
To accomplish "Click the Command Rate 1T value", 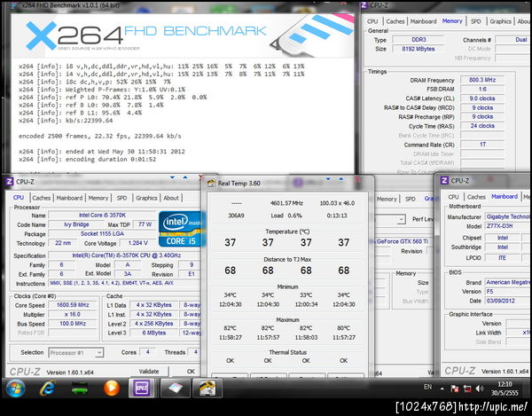I will [x=482, y=145].
